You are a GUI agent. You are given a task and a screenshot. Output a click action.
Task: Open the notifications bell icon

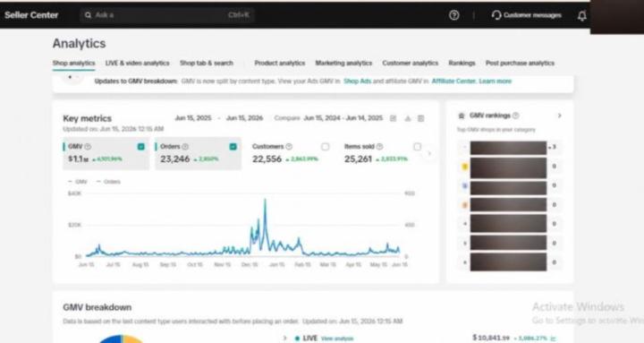pos(581,15)
